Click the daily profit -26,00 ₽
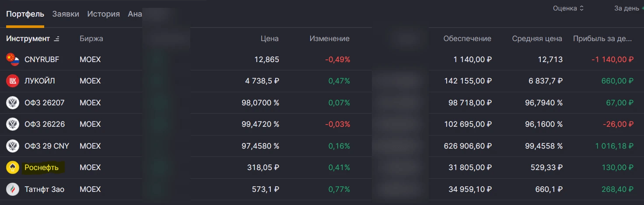644x205 pixels. click(x=618, y=124)
